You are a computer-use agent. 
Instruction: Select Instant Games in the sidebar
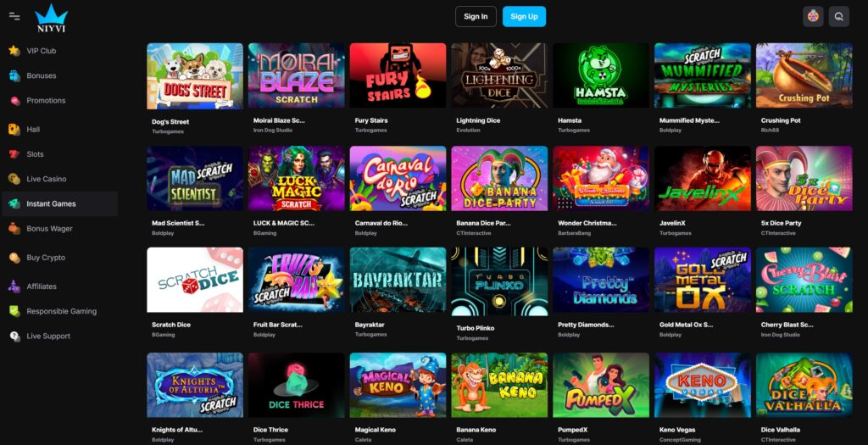click(x=60, y=203)
